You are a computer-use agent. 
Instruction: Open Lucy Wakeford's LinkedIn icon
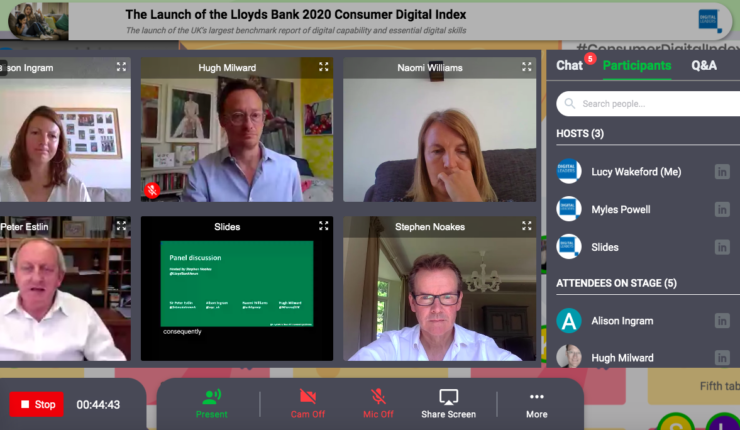[722, 172]
